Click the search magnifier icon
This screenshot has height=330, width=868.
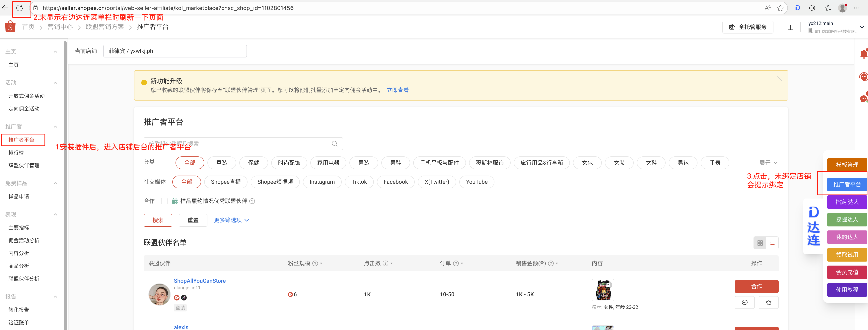[x=334, y=144]
